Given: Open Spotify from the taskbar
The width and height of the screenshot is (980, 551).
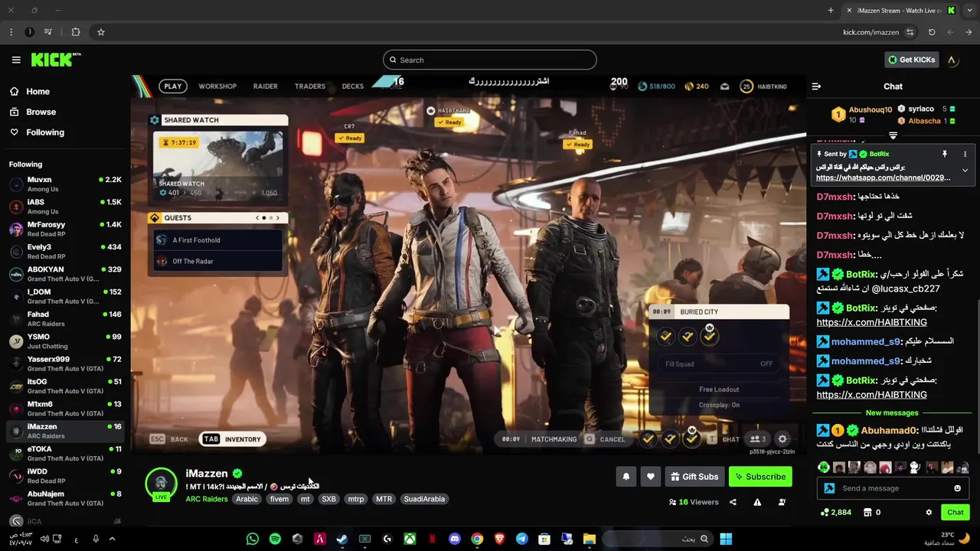Looking at the screenshot, I should click(275, 539).
